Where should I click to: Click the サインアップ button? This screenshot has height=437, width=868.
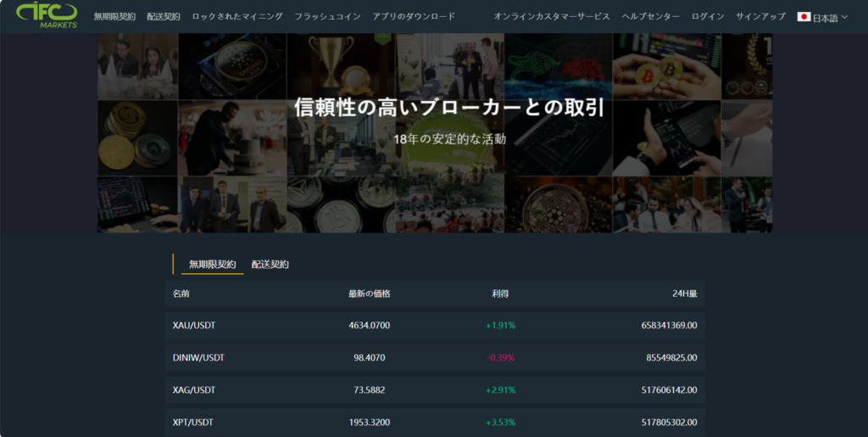760,16
